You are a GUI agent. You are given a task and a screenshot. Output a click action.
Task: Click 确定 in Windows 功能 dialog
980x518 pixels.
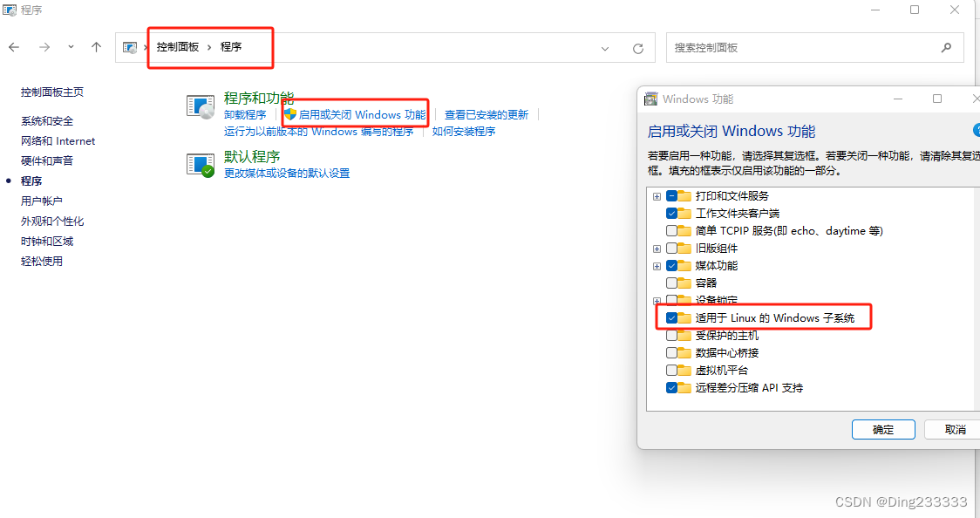click(883, 429)
